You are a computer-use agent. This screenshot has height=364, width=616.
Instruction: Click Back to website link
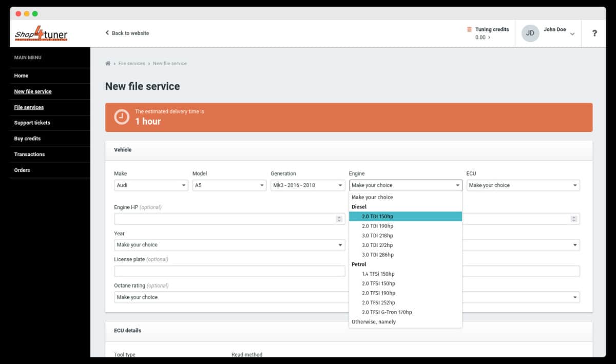pyautogui.click(x=127, y=33)
